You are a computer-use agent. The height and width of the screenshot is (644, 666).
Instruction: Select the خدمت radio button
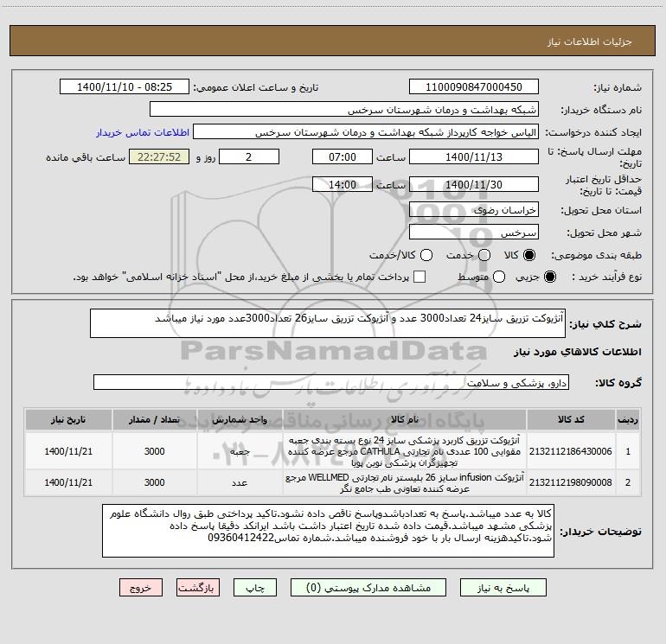click(x=484, y=255)
